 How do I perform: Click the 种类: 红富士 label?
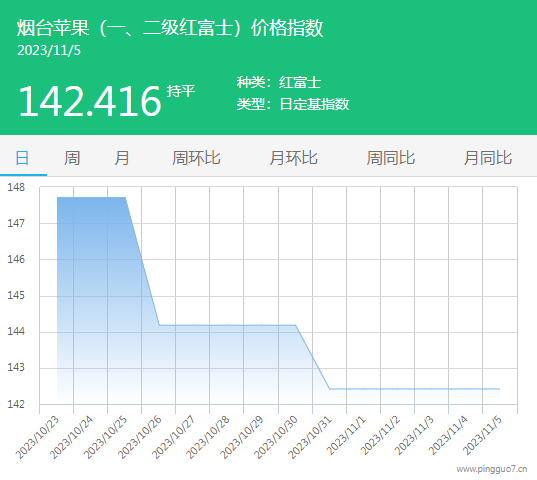tap(279, 83)
